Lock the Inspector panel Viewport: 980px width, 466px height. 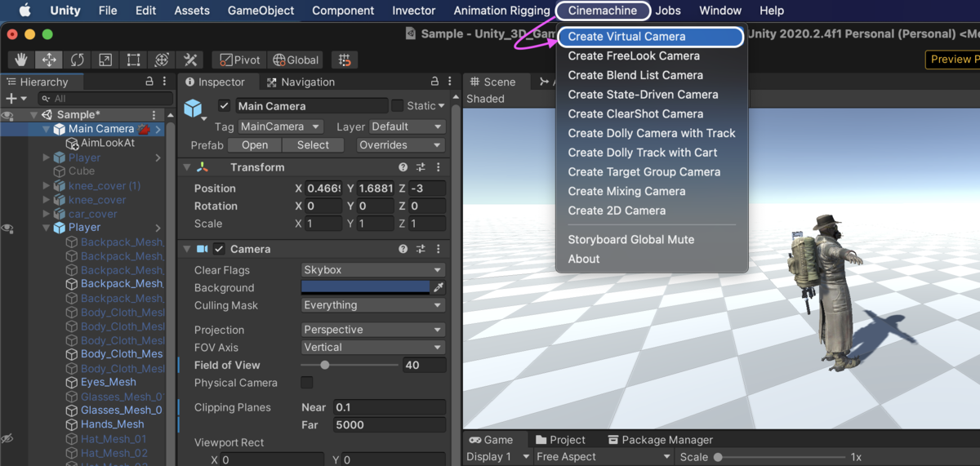435,82
